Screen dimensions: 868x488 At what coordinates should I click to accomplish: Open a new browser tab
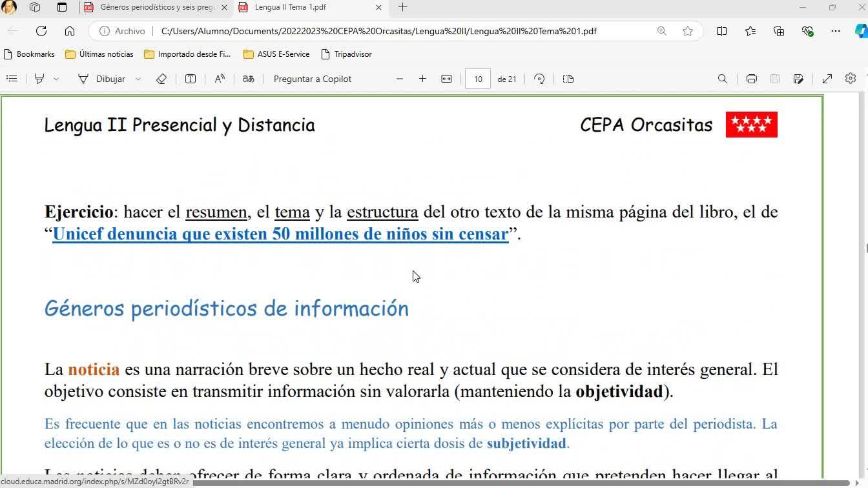402,7
